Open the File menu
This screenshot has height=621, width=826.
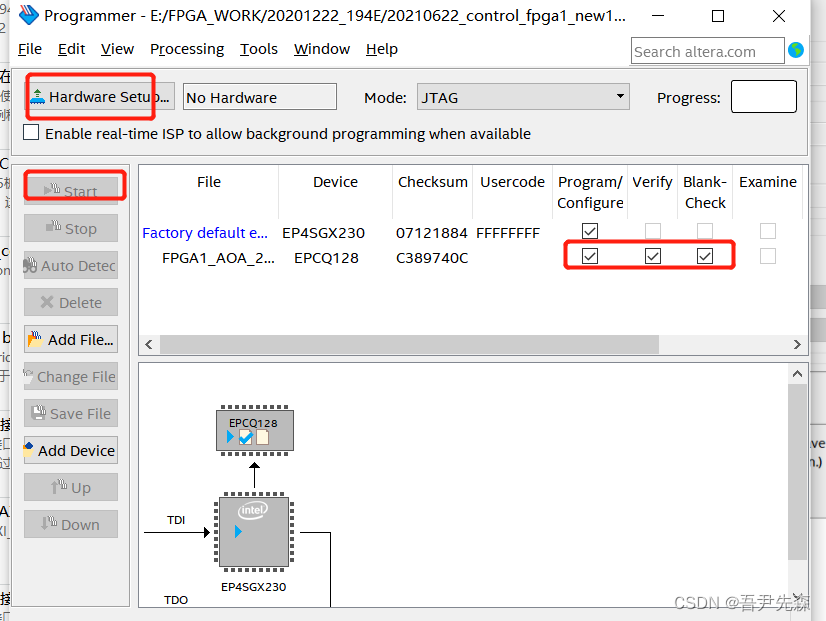tap(30, 49)
